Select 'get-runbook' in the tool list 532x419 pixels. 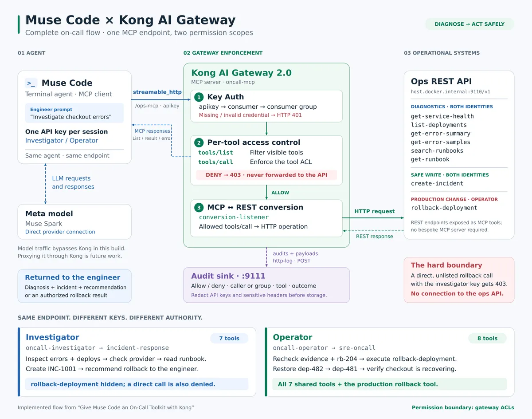tap(430, 159)
